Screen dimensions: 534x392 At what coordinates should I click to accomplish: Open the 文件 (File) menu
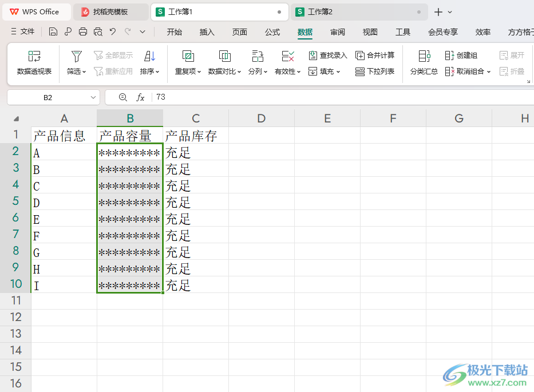[23, 31]
